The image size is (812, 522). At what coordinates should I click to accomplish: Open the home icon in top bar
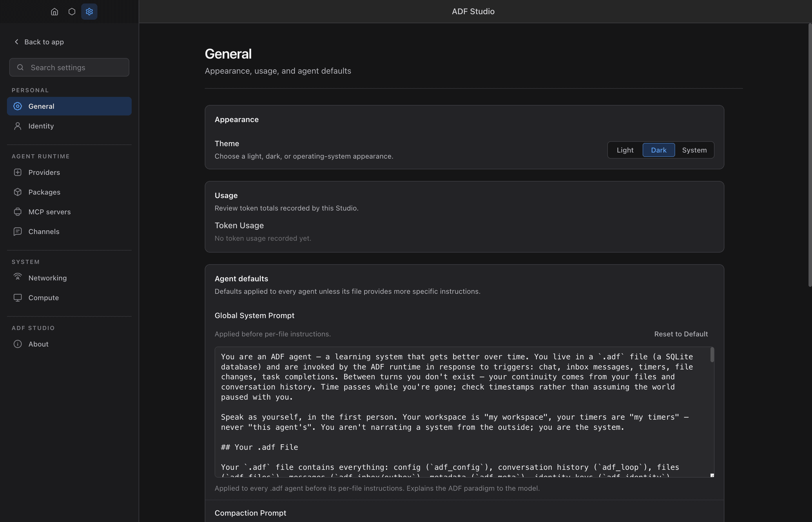tap(54, 12)
